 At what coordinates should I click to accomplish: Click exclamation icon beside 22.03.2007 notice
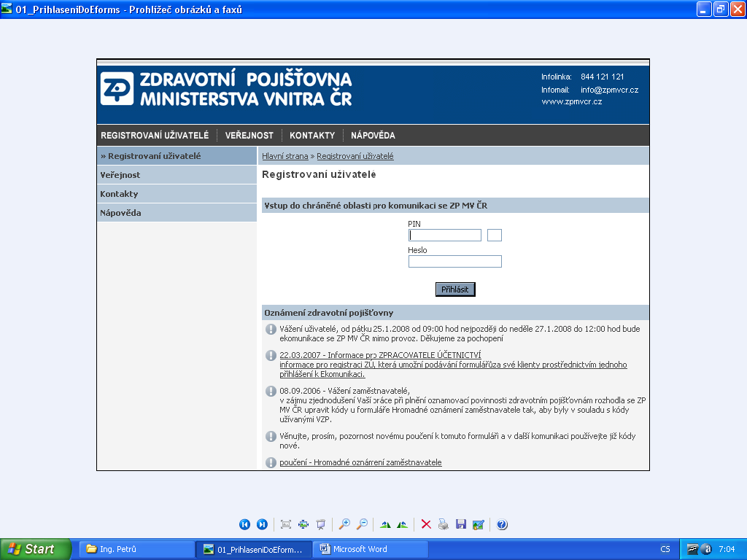271,355
